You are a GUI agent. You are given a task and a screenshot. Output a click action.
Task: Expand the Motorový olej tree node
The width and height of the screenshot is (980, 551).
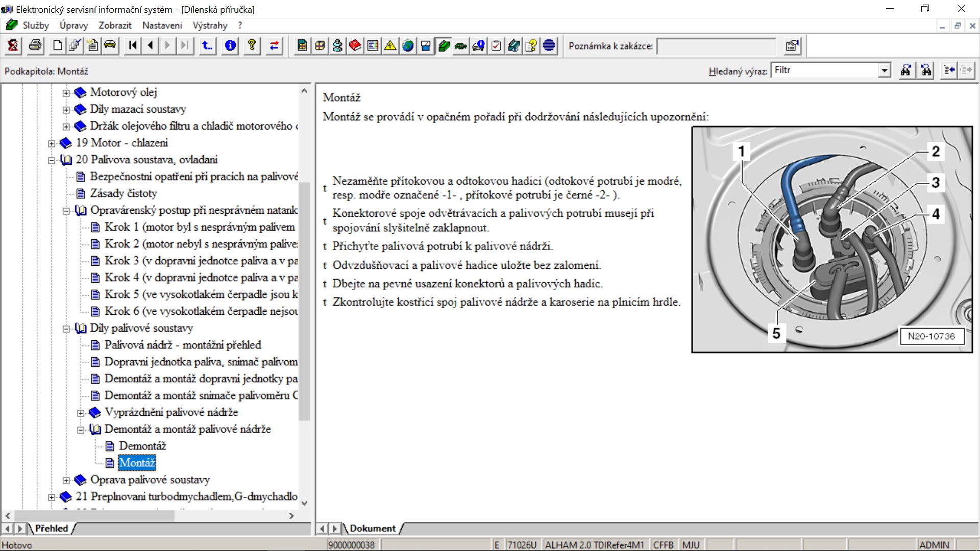(66, 93)
